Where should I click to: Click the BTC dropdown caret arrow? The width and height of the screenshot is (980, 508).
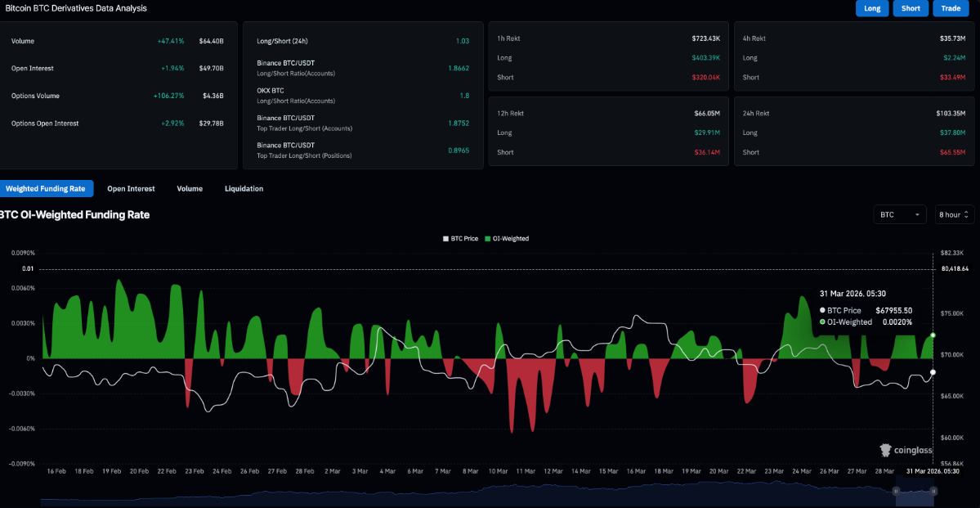coord(917,215)
